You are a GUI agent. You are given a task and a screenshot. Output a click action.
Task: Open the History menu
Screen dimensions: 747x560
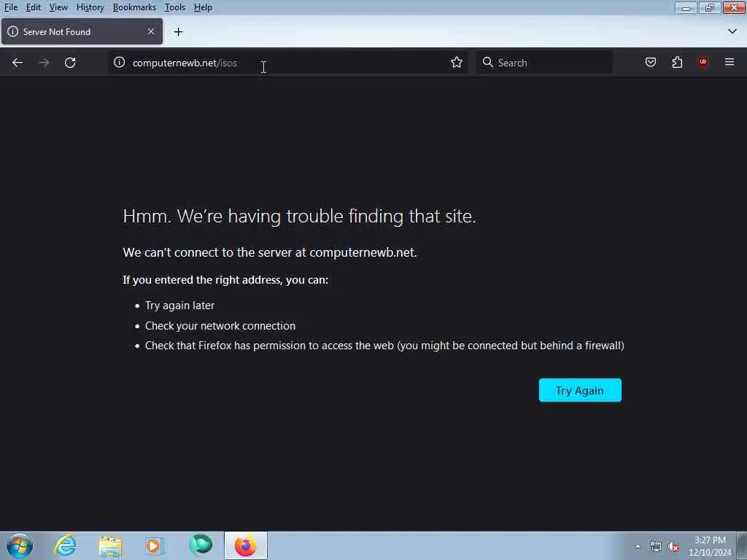point(90,7)
